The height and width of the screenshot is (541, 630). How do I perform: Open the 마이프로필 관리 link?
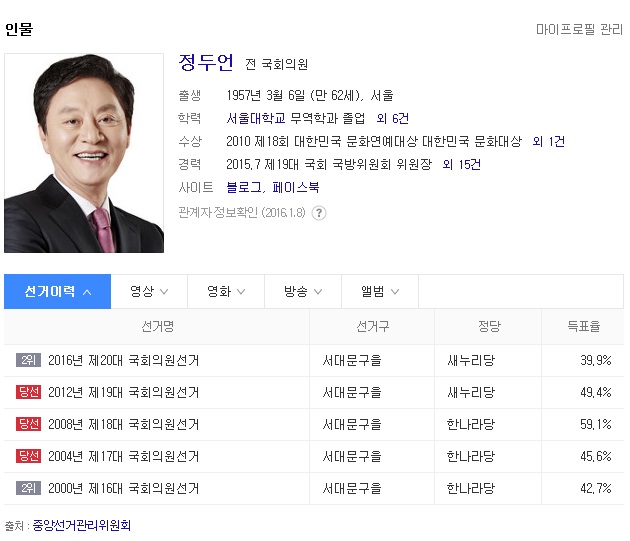coord(579,29)
